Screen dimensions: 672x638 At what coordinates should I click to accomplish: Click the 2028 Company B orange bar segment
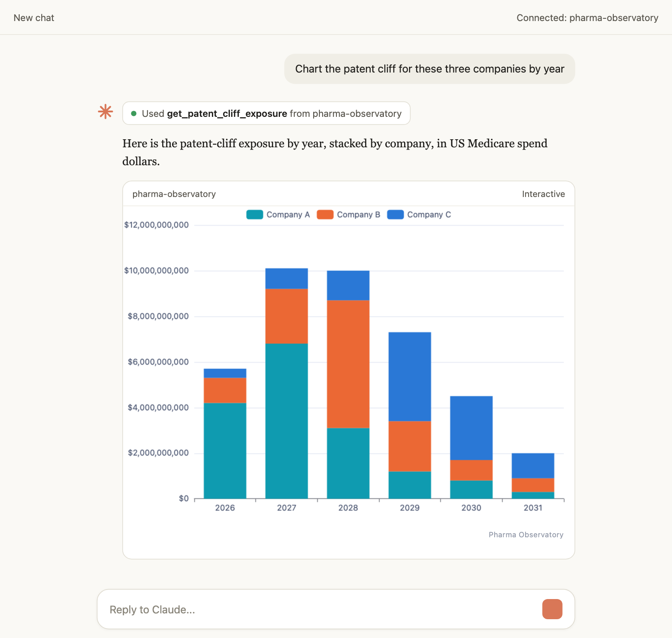(348, 364)
